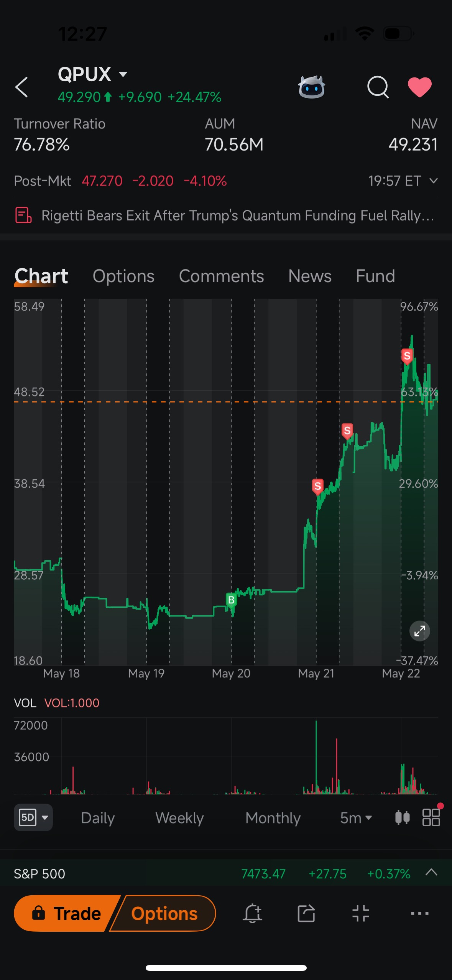Tap the collapse-arrows icon in the bottom bar

click(x=361, y=913)
